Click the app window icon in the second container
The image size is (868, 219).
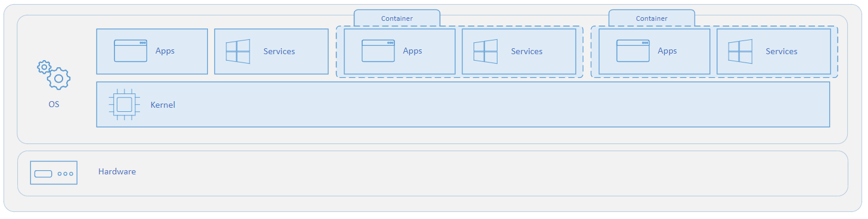click(x=633, y=51)
